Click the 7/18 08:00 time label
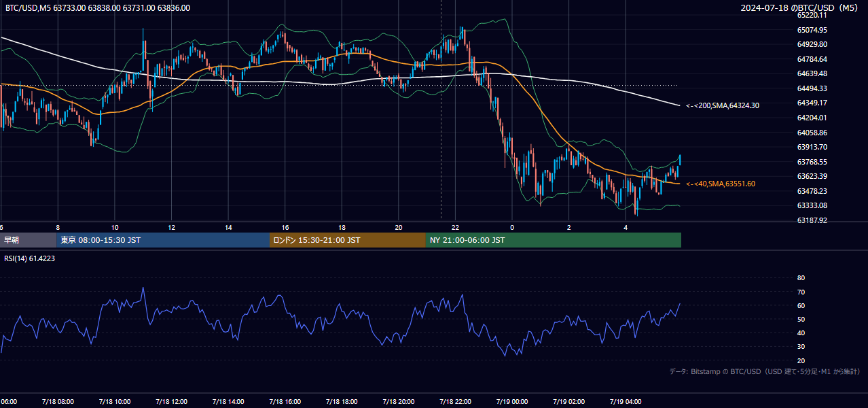This screenshot has width=868, height=408. (57, 402)
